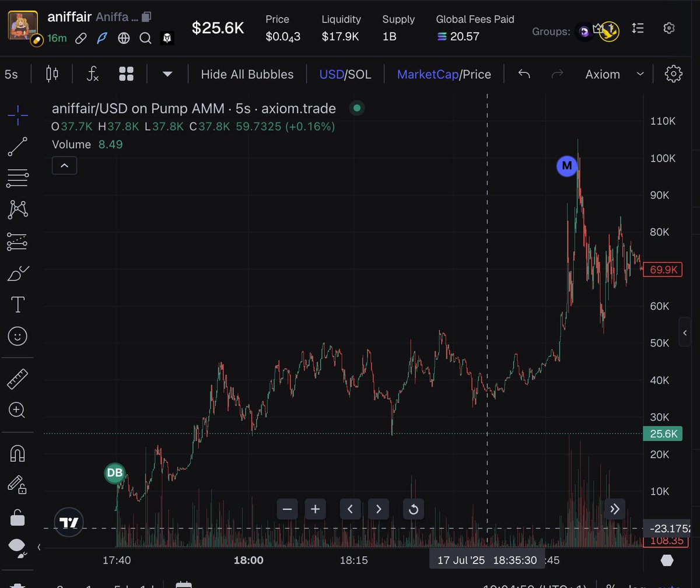
Task: Open the header sort-list icon
Action: point(638,28)
